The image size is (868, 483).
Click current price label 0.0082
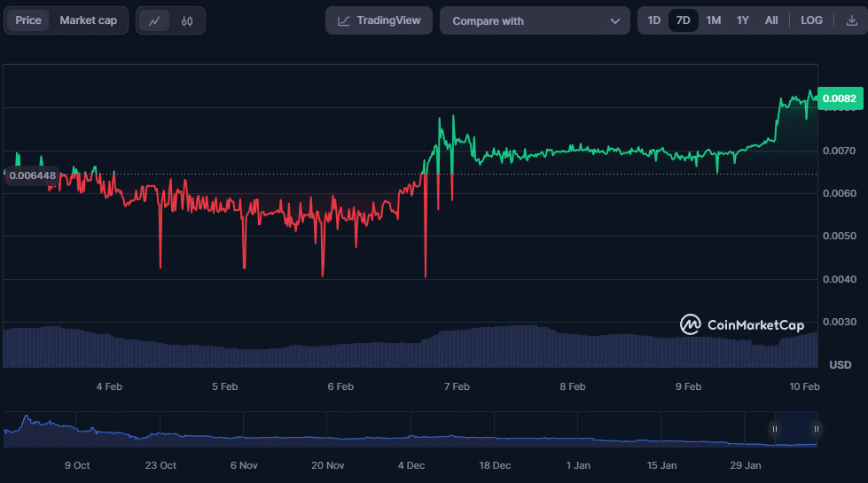(x=840, y=98)
